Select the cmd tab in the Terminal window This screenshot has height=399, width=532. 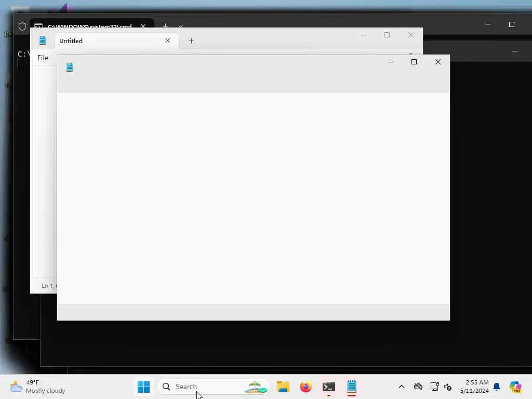point(91,25)
